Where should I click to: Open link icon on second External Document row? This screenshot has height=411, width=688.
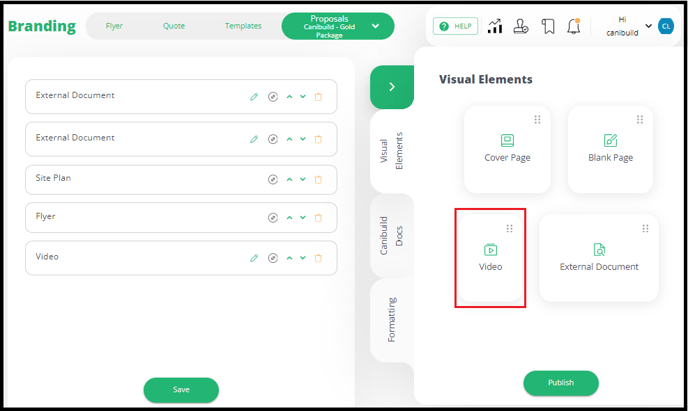(x=273, y=139)
